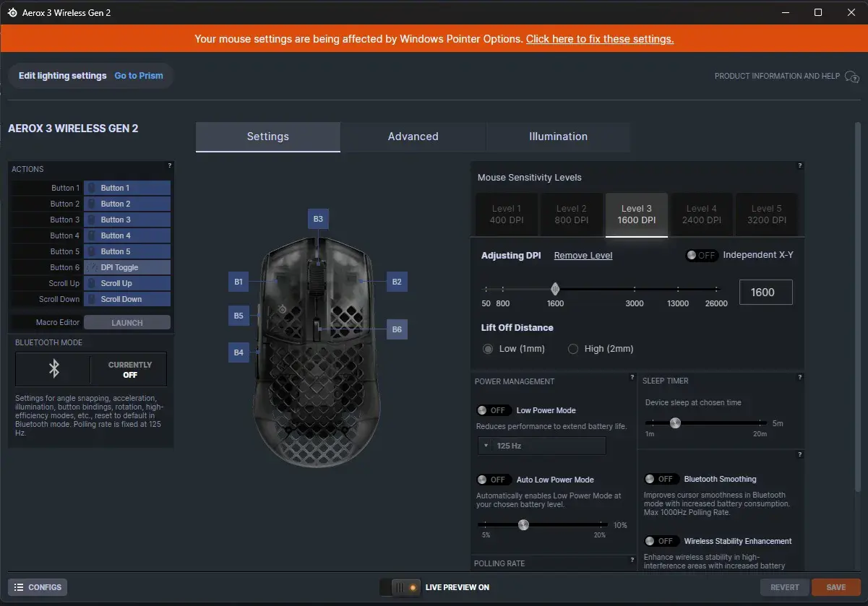Click the Bluetooth symbol in Bluetooth Mode
868x606 pixels.
53,369
